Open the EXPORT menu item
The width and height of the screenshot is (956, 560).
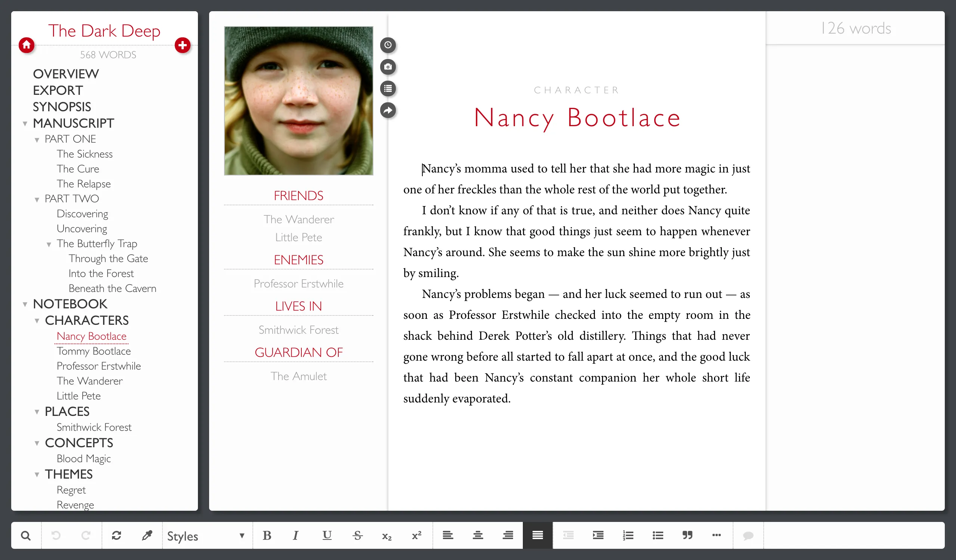tap(58, 90)
